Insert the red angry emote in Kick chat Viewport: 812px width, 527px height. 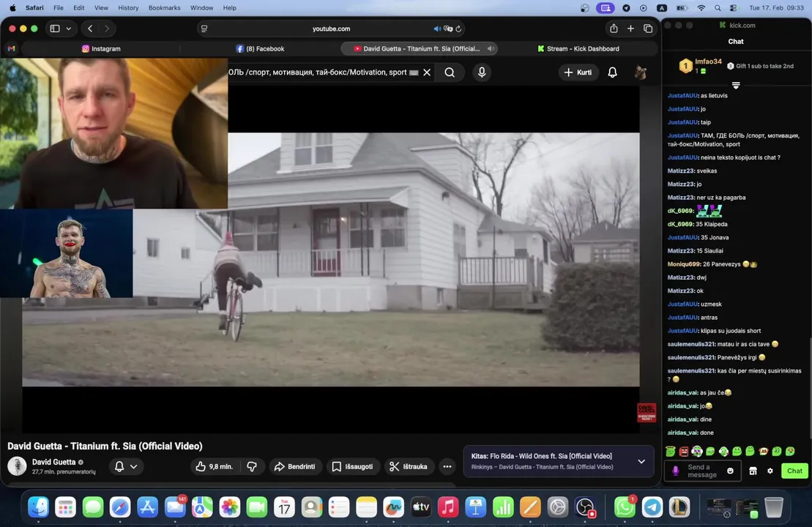pyautogui.click(x=684, y=452)
